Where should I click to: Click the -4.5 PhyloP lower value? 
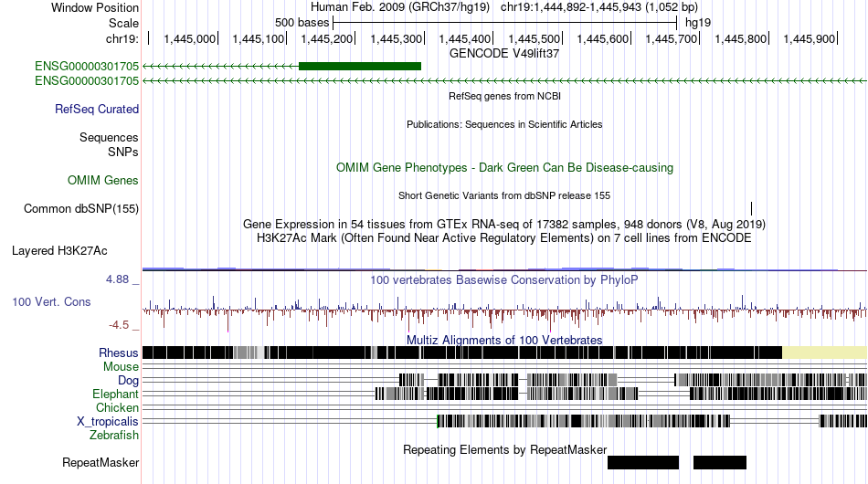(119, 325)
